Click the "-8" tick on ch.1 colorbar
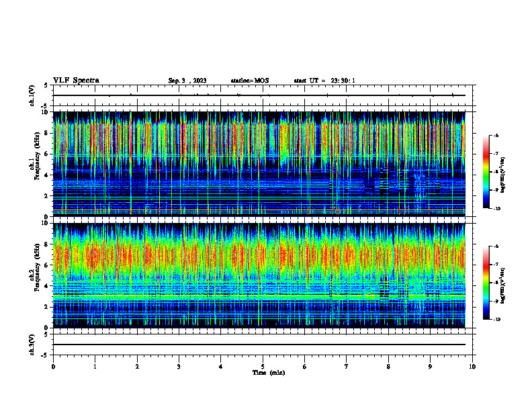This screenshot has height=411, width=532. (496, 172)
